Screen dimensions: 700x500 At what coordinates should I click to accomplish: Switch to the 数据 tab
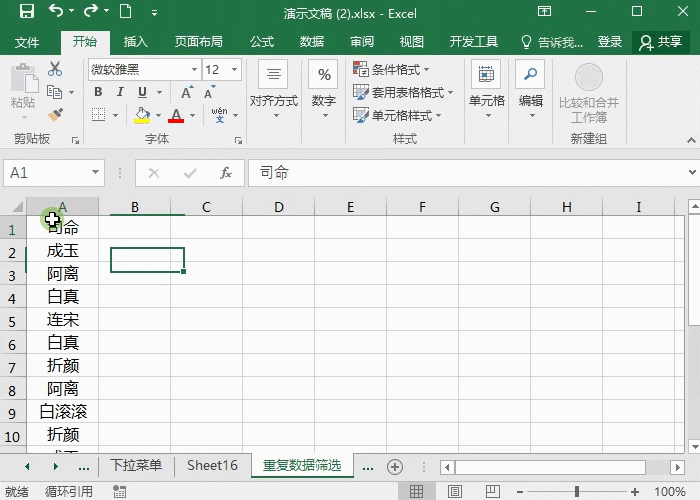click(312, 42)
